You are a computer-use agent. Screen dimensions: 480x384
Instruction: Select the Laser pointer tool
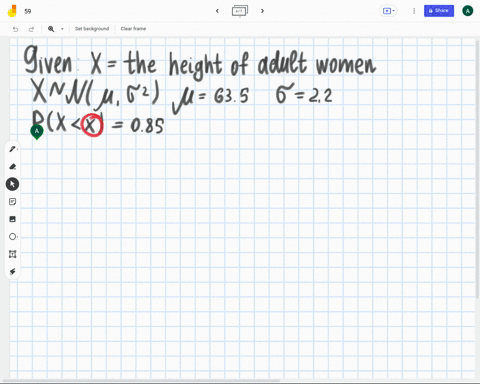(13, 272)
